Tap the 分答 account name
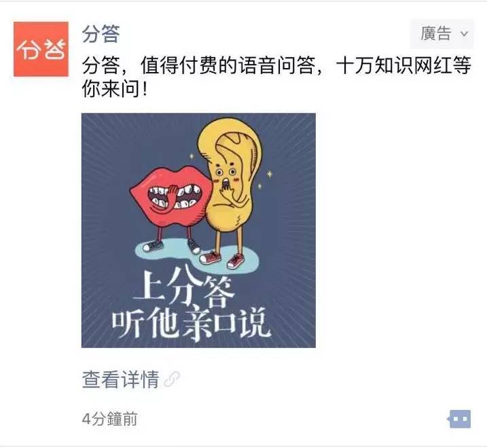Viewport: 487px width, 448px height. (x=101, y=33)
